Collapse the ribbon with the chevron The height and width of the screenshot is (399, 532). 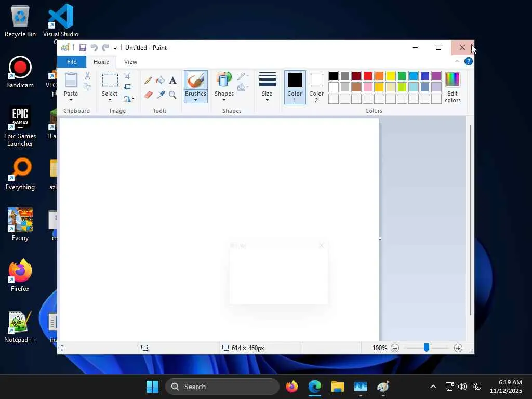tap(457, 61)
